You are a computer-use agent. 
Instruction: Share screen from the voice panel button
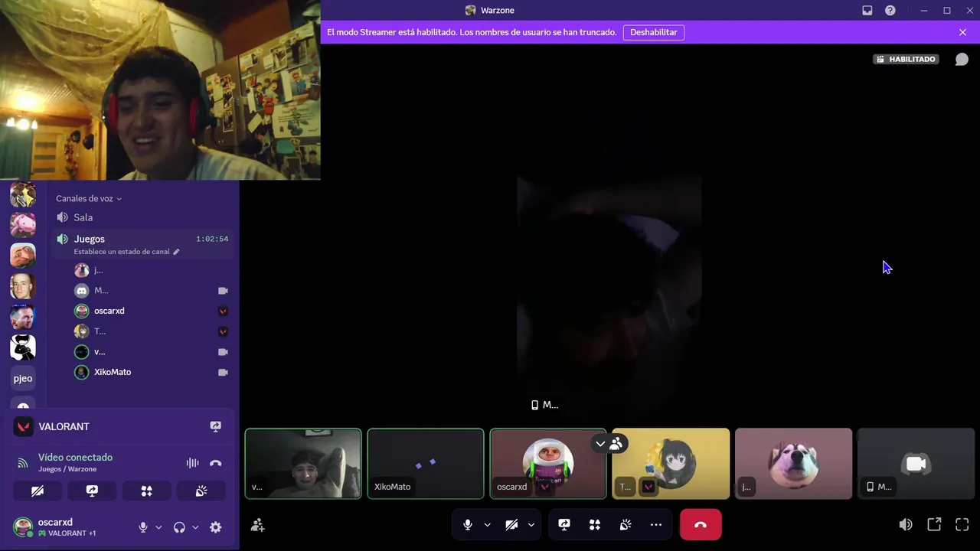point(92,491)
